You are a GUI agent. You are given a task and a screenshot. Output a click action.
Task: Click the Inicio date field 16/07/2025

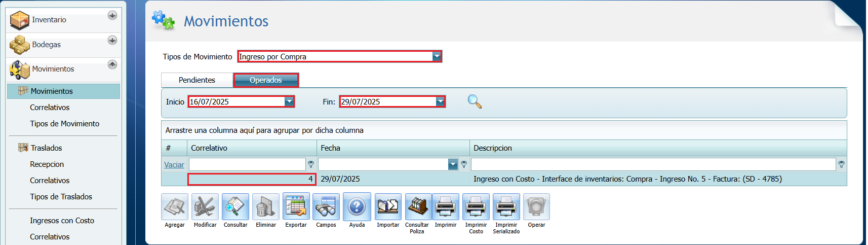237,101
